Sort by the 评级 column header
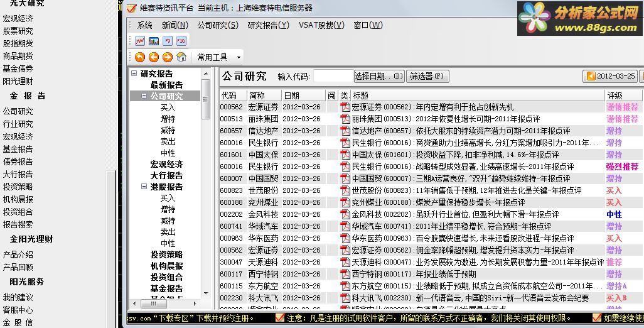 pos(625,96)
